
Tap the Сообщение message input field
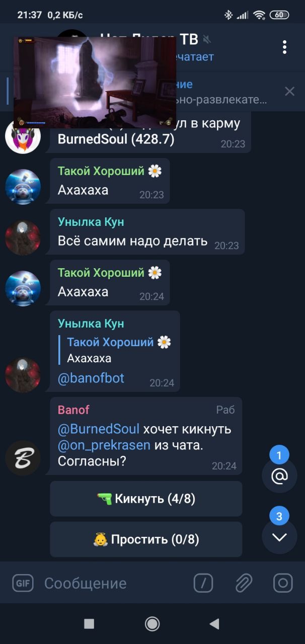(x=116, y=583)
